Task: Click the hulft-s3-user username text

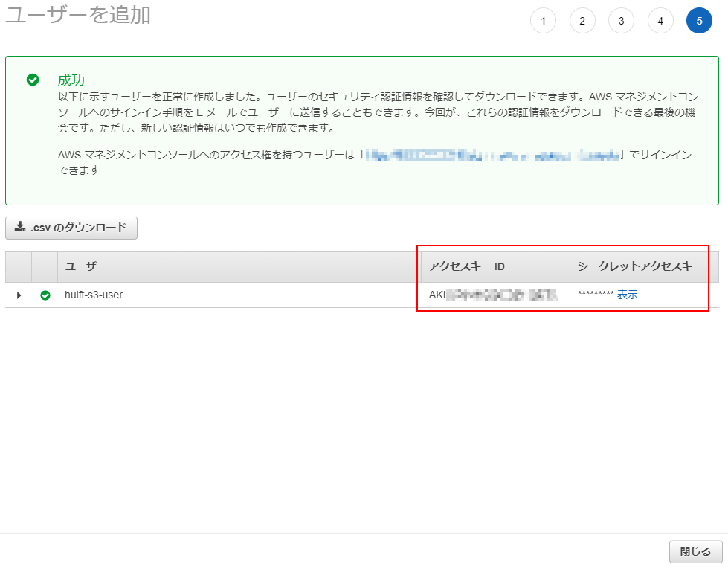Action: (x=94, y=295)
